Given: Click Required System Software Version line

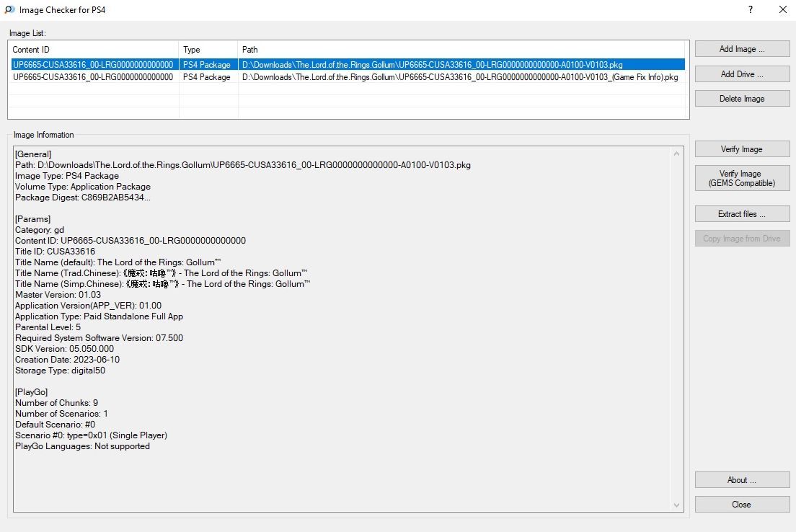Looking at the screenshot, I should tap(99, 338).
